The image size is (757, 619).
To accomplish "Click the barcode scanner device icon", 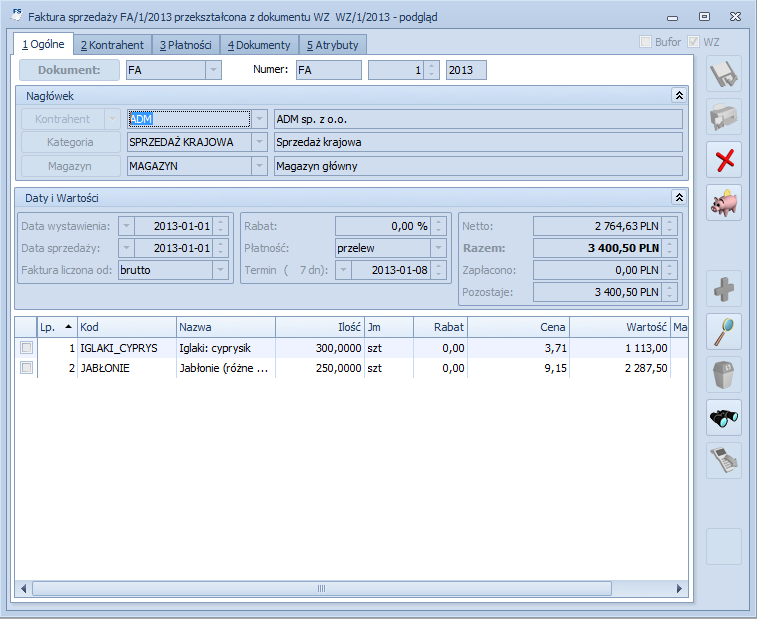I will 724,461.
